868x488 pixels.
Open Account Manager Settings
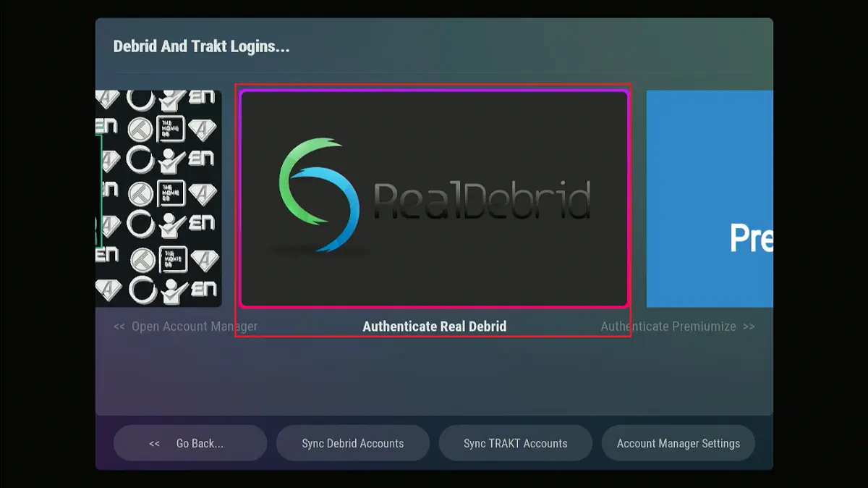pos(678,443)
